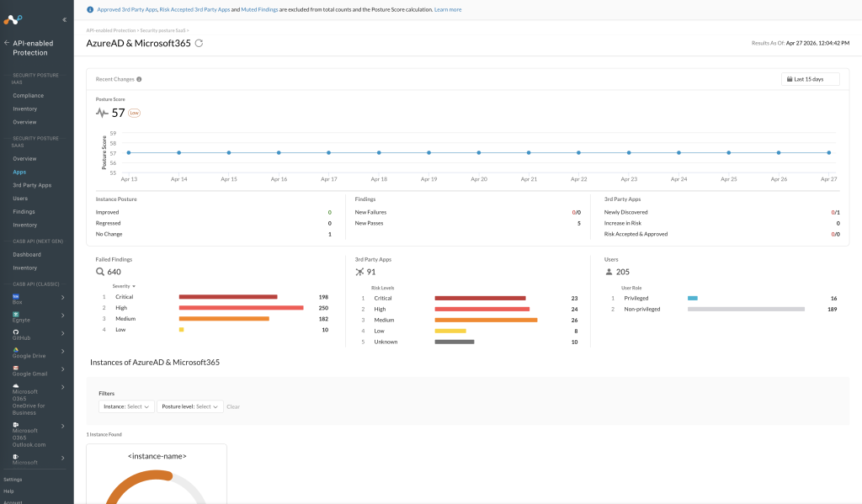Screen dimensions: 862x504
Task: Select Findings in the sidebar
Action: coord(24,211)
